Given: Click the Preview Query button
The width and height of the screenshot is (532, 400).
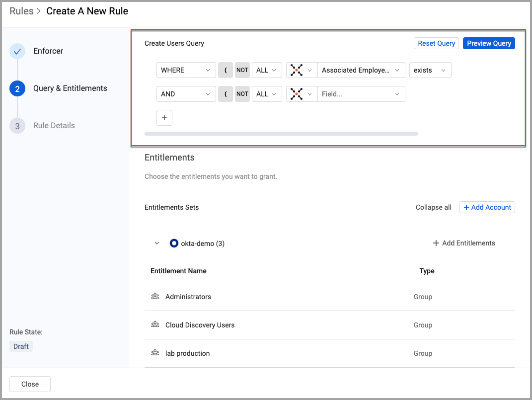Looking at the screenshot, I should (489, 43).
